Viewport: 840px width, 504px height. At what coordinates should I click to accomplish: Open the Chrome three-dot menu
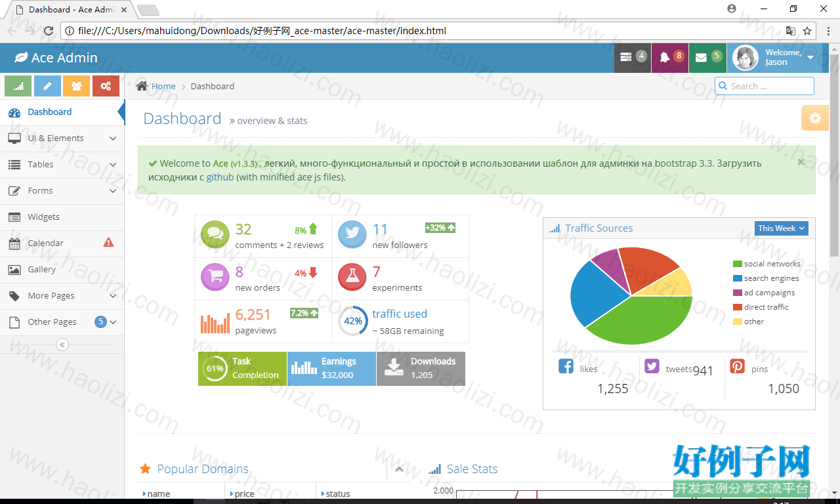point(828,31)
